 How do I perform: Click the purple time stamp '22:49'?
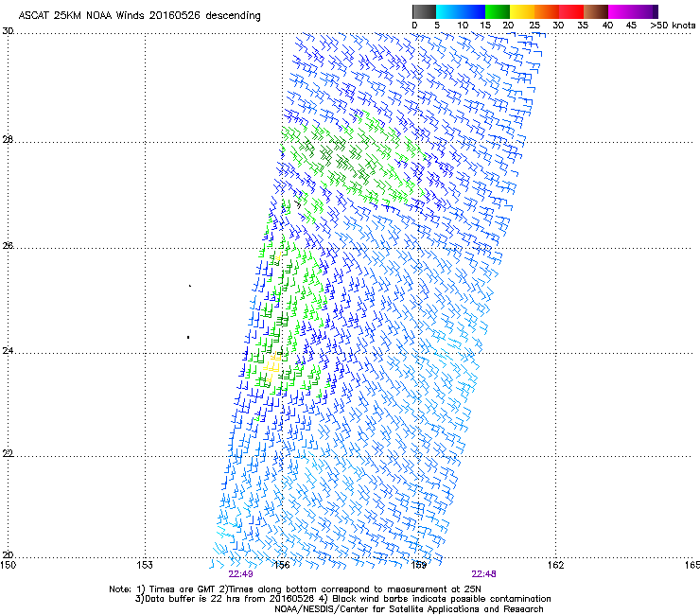[x=240, y=574]
